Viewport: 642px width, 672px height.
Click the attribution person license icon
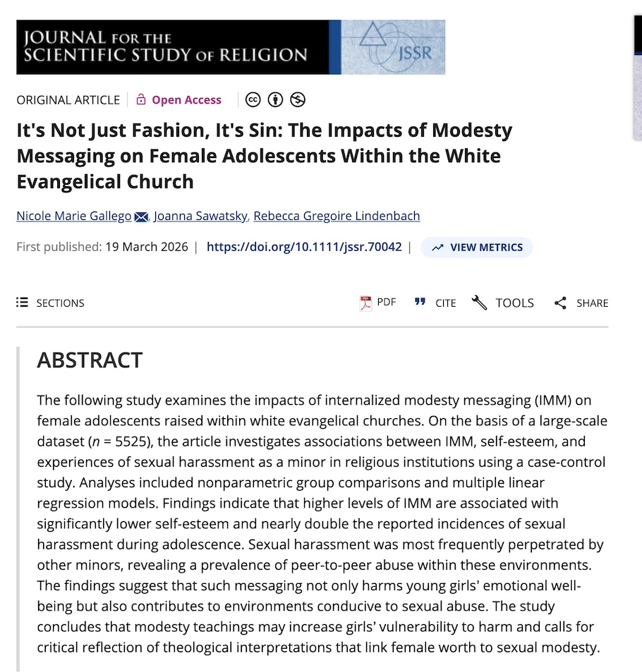click(x=275, y=99)
